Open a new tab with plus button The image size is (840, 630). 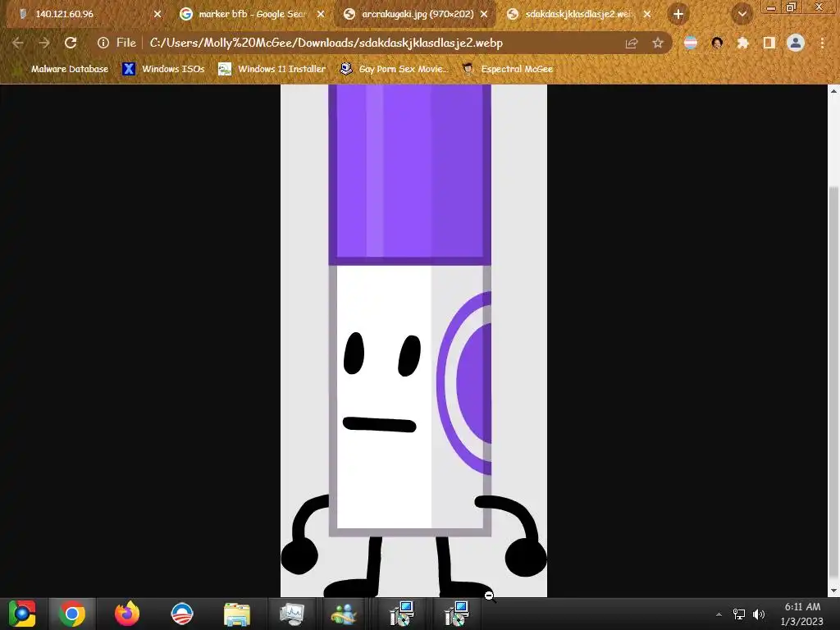pos(678,14)
